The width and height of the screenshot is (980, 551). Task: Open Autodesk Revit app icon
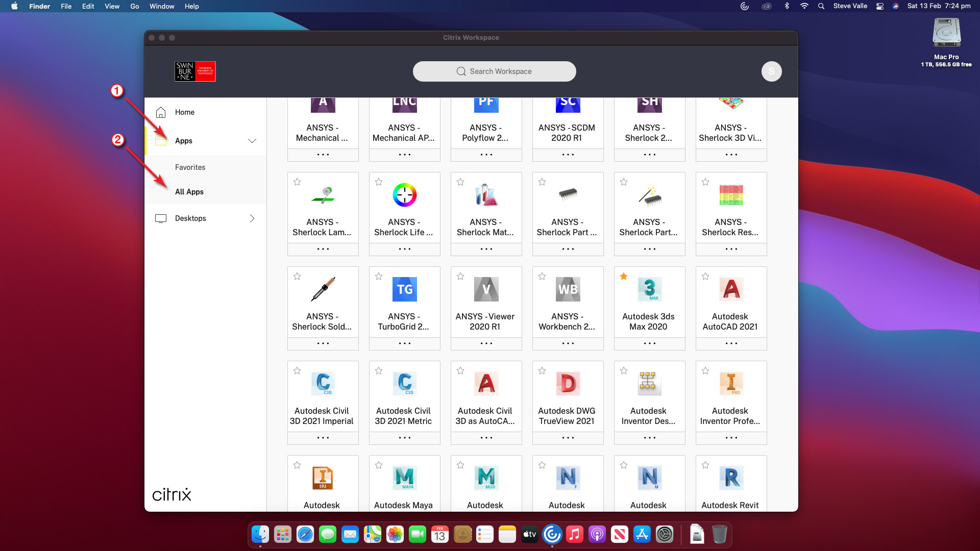731,478
